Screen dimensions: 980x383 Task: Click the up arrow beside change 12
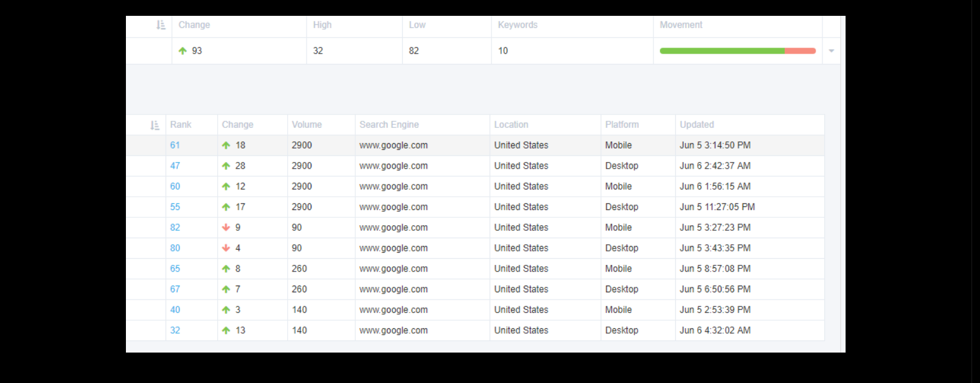[x=226, y=187]
